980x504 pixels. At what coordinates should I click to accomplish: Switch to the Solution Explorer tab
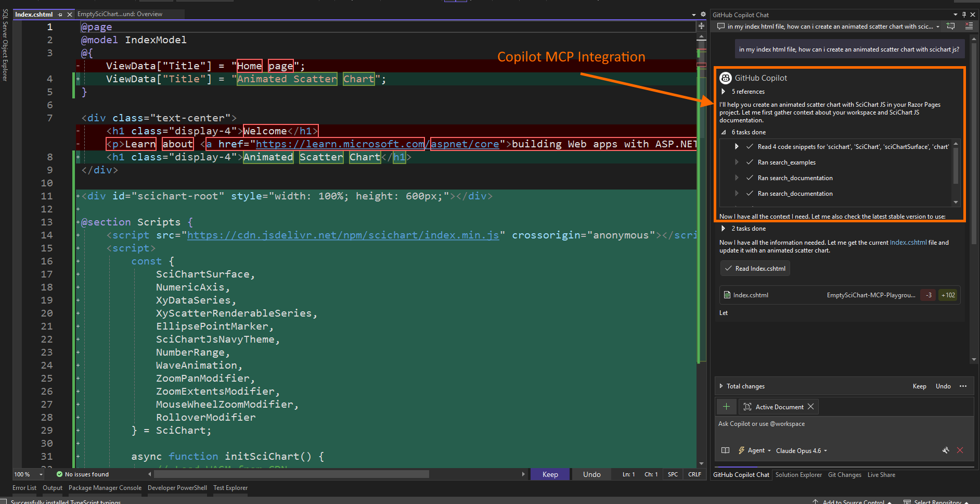point(798,475)
